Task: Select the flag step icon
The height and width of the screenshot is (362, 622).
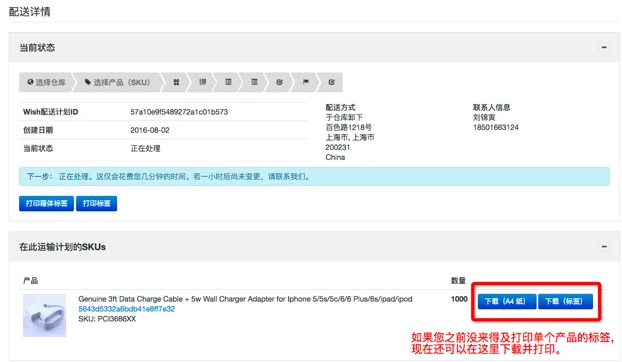Action: click(305, 82)
